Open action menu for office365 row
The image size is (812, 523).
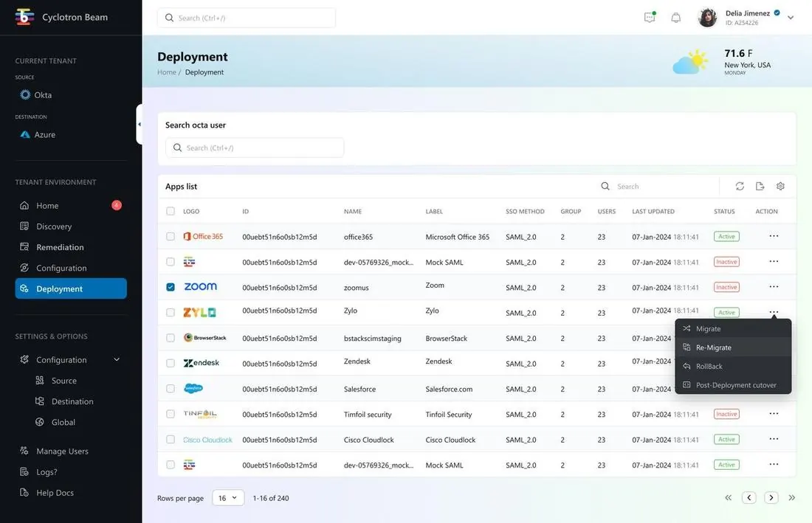[x=774, y=236]
